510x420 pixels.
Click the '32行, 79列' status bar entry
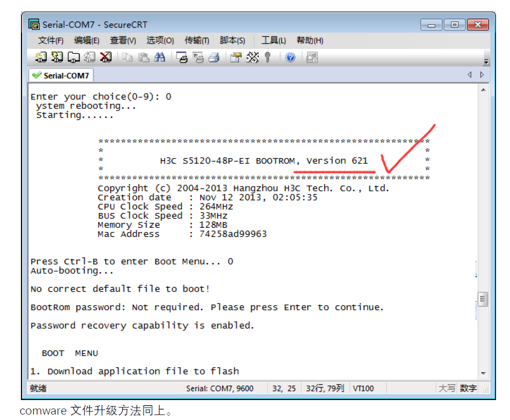pyautogui.click(x=325, y=388)
